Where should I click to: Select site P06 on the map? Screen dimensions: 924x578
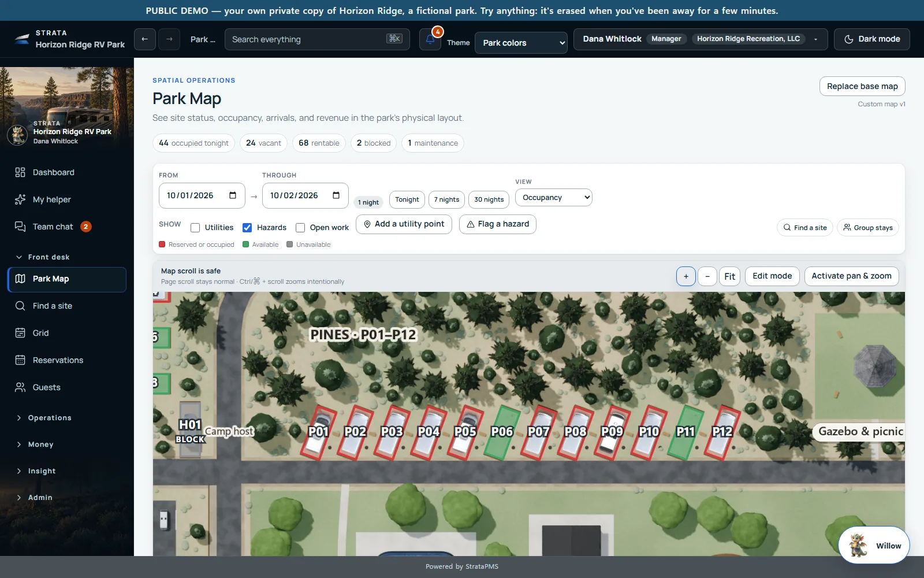[x=502, y=432]
